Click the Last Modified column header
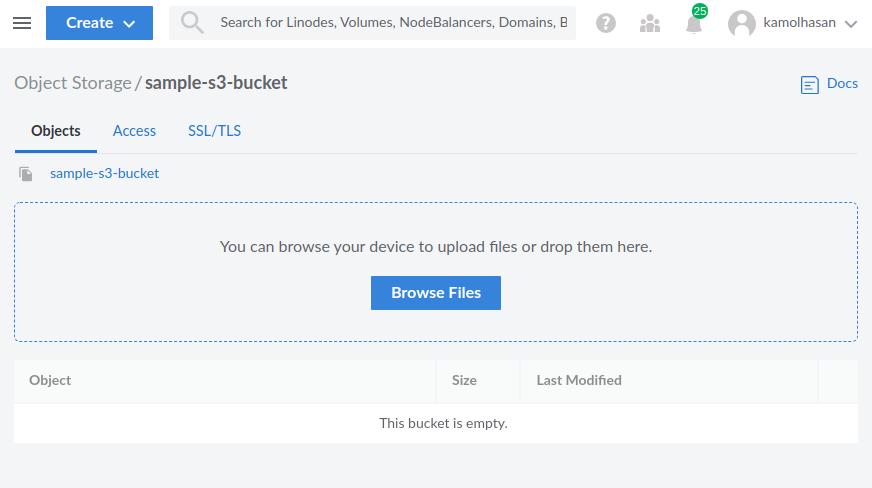872x488 pixels. point(579,380)
